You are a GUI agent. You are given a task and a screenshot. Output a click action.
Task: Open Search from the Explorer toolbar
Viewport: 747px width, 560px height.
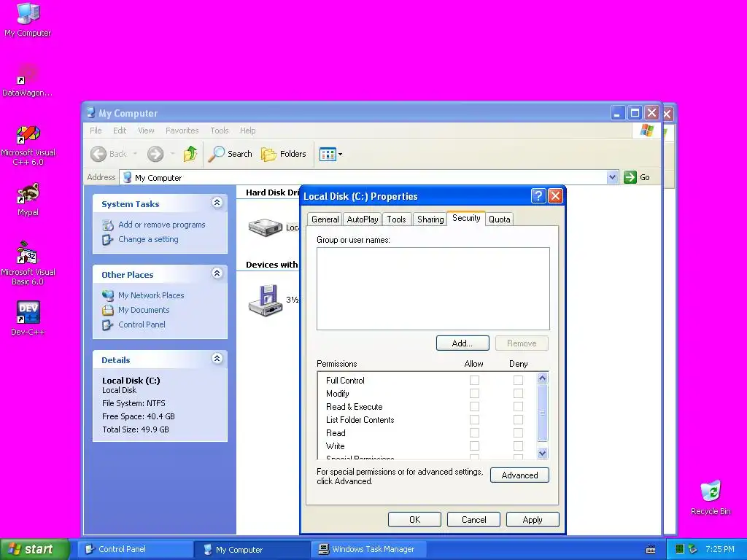pos(231,154)
